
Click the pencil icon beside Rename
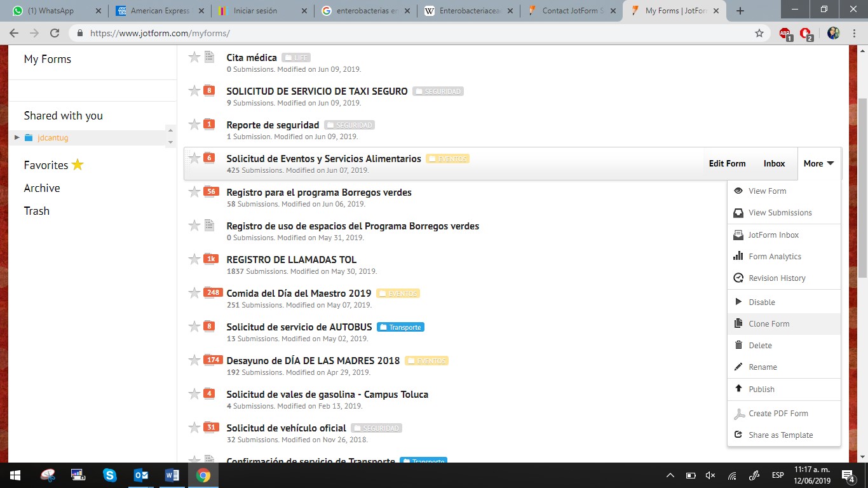tap(738, 367)
